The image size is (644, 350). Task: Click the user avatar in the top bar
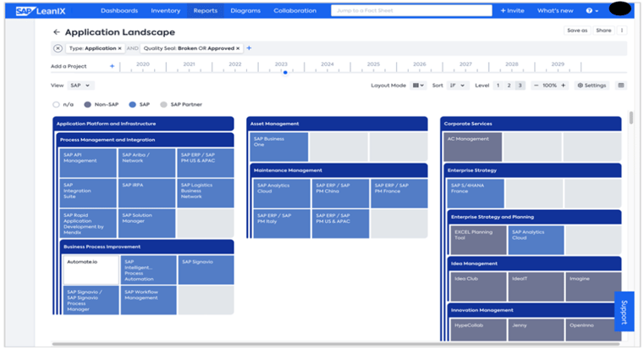(619, 8)
